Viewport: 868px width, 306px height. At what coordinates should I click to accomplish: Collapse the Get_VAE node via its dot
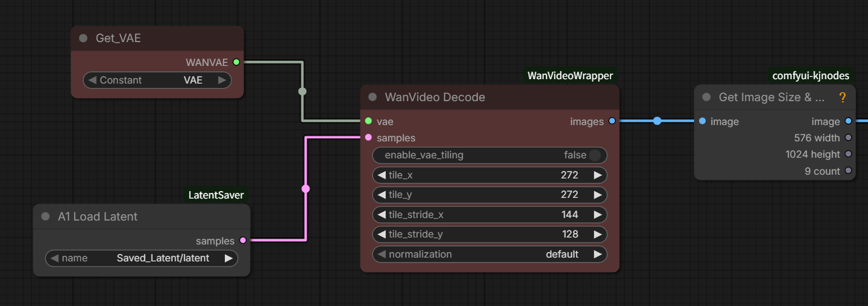click(x=83, y=38)
